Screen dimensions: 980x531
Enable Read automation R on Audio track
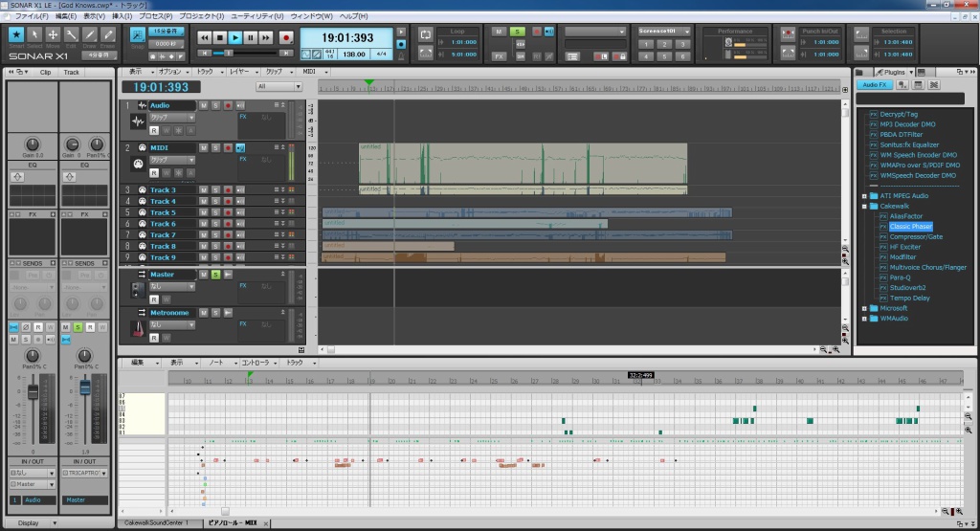point(154,130)
